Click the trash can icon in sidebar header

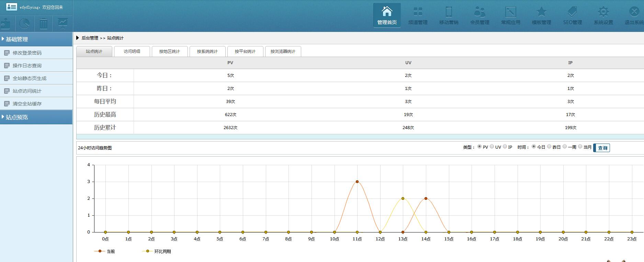(44, 24)
